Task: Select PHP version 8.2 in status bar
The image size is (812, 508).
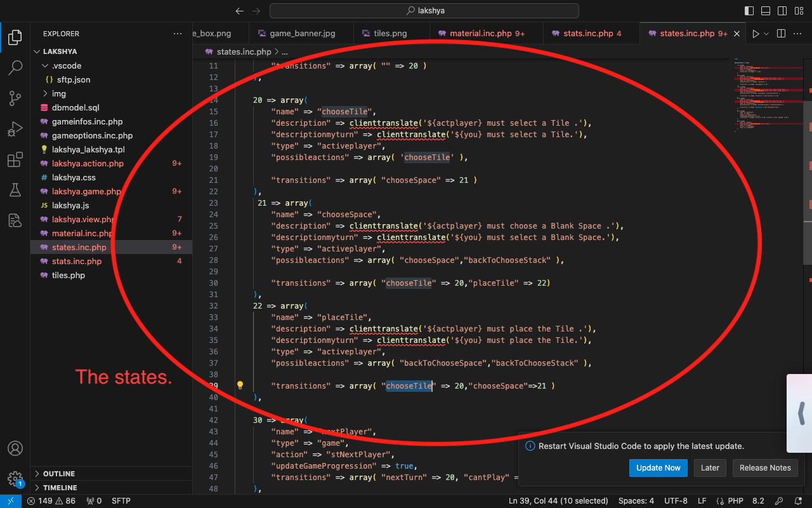Action: [758, 501]
